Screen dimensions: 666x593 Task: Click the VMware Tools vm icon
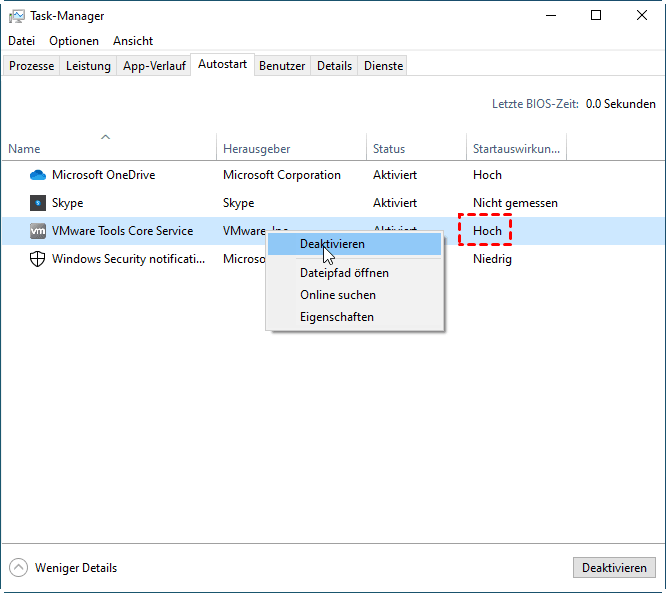pyautogui.click(x=38, y=231)
